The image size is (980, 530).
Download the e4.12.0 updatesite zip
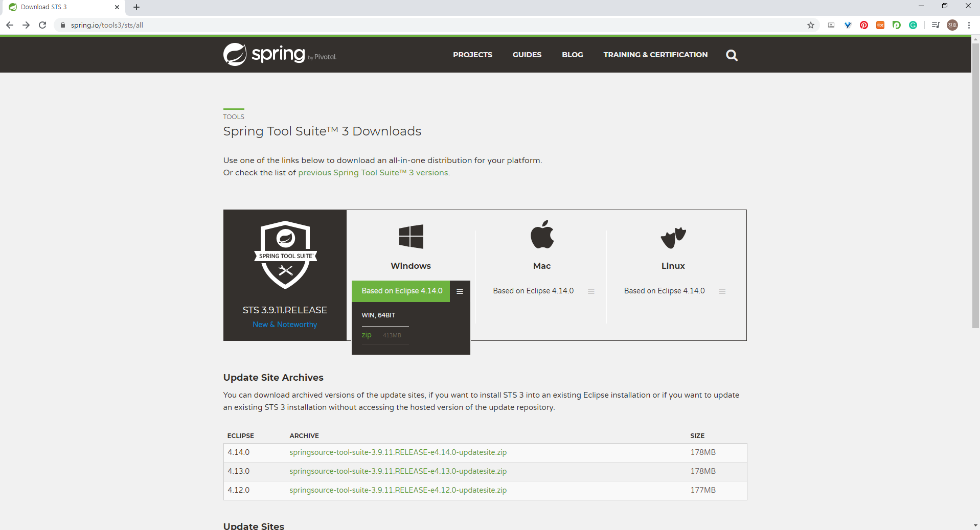click(x=398, y=490)
